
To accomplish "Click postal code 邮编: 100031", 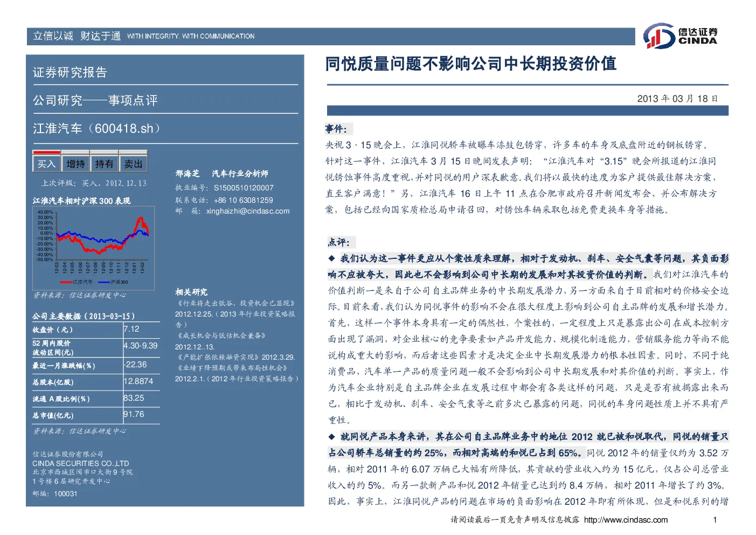I will pos(54,493).
